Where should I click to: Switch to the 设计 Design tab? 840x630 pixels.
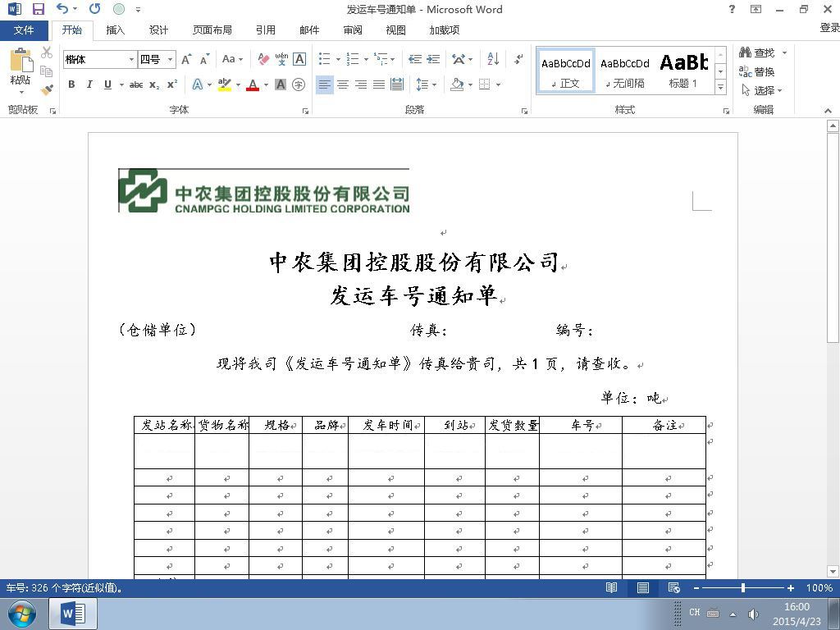pyautogui.click(x=158, y=30)
